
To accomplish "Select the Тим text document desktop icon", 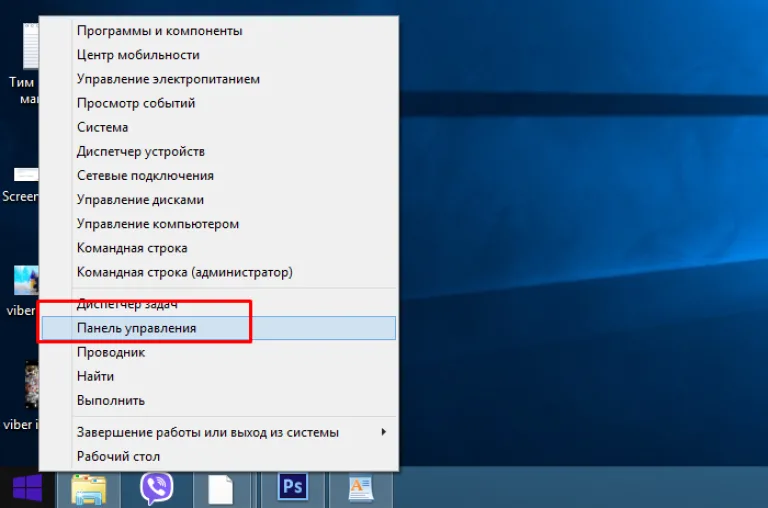I will pyautogui.click(x=30, y=47).
